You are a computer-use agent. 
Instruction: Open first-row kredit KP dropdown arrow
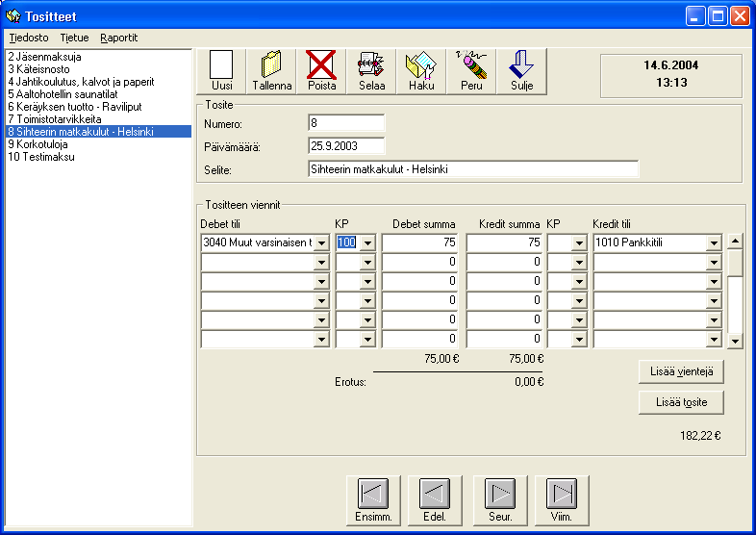pos(579,242)
